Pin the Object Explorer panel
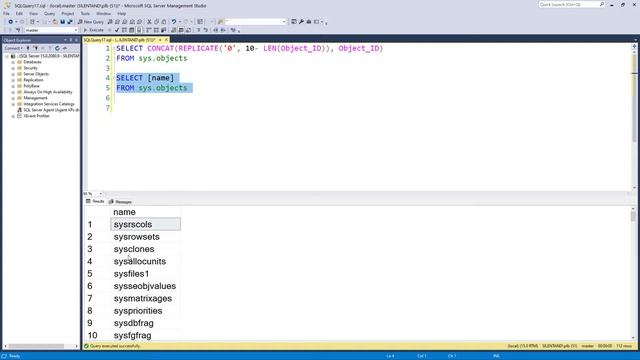The image size is (640, 360). tap(71, 40)
